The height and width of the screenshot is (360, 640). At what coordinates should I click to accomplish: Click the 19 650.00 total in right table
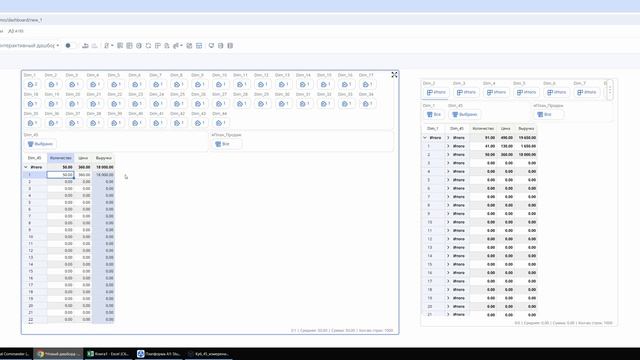(x=527, y=138)
